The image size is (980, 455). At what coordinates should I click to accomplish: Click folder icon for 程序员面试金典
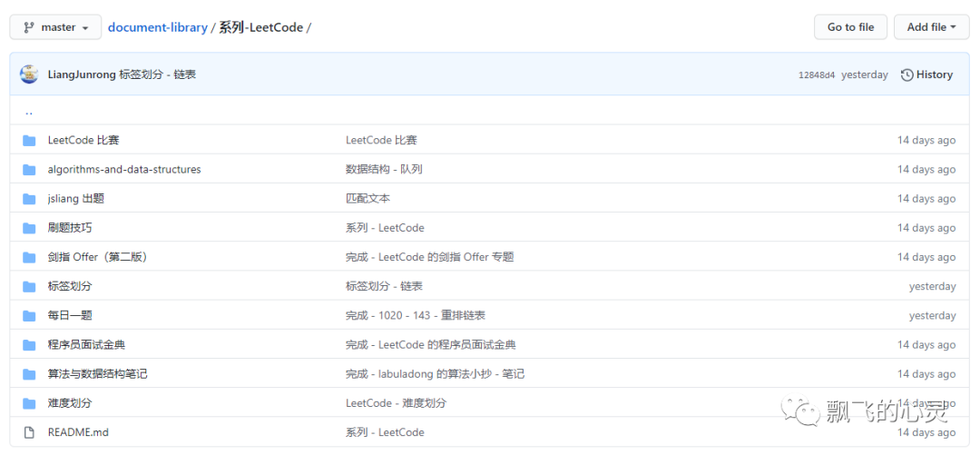(29, 345)
